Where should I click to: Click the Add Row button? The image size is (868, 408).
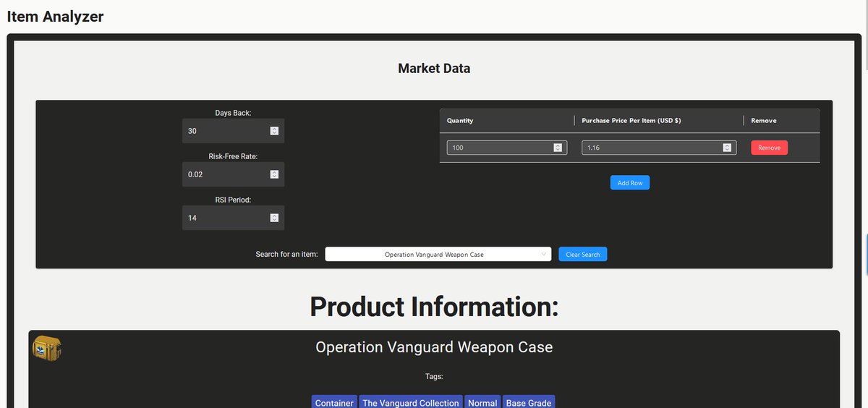point(630,183)
